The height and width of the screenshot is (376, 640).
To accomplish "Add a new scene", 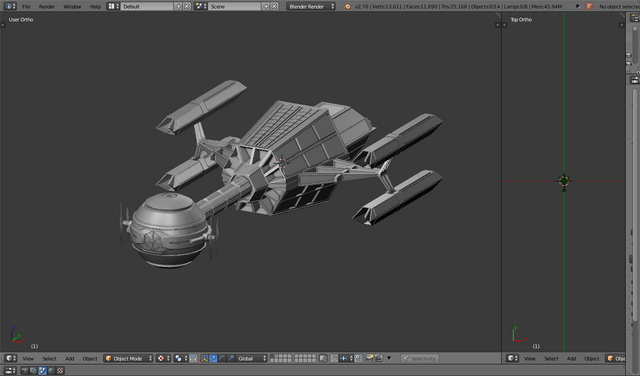I will [265, 6].
